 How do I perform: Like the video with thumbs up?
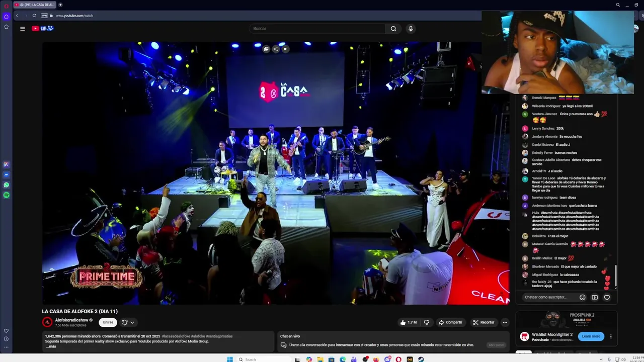(x=408, y=322)
